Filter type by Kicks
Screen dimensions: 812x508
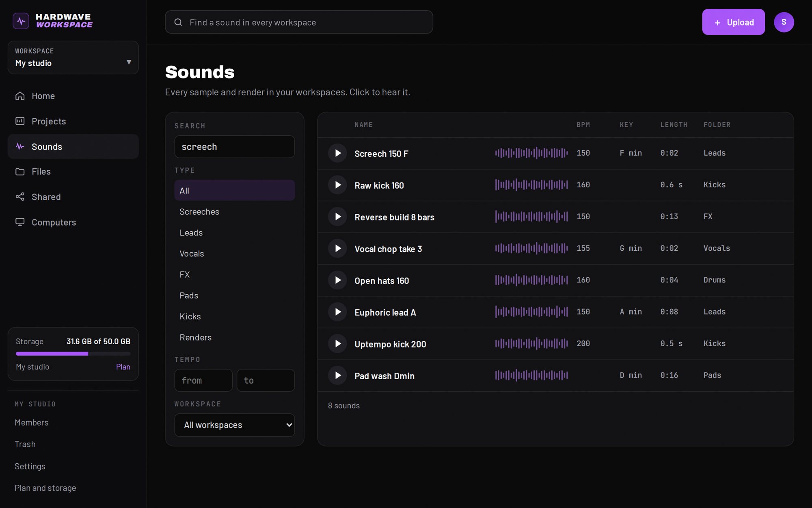click(235, 316)
